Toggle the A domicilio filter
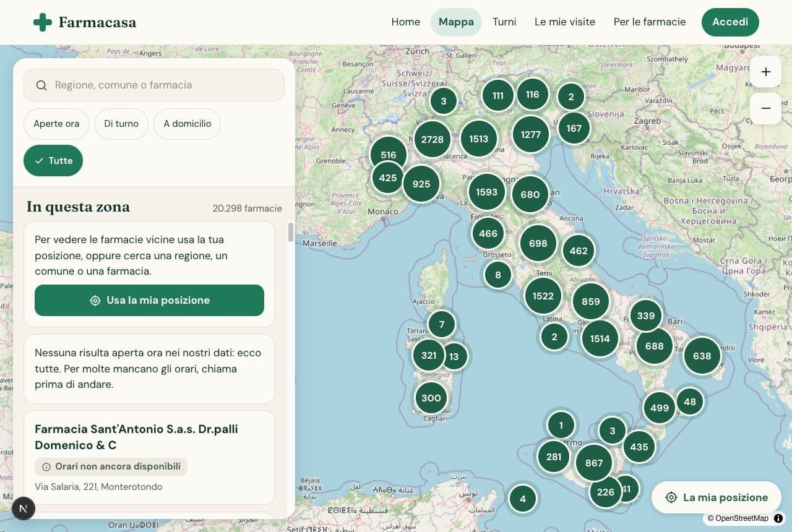Image resolution: width=792 pixels, height=532 pixels. (x=187, y=124)
